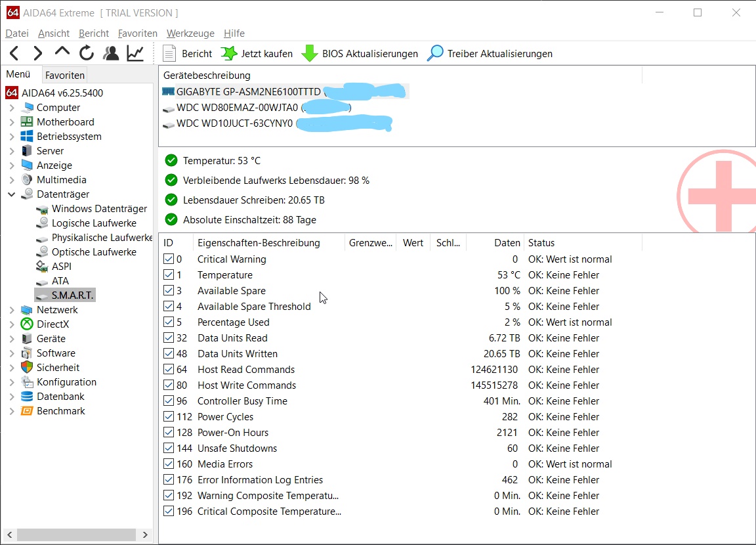Click the Anzeige monitor icon
This screenshot has width=756, height=545.
[27, 165]
